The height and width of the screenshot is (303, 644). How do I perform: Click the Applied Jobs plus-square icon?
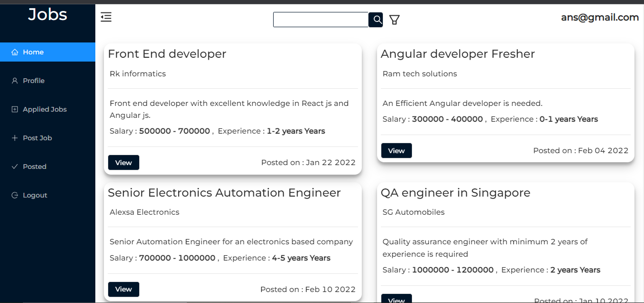(x=15, y=109)
